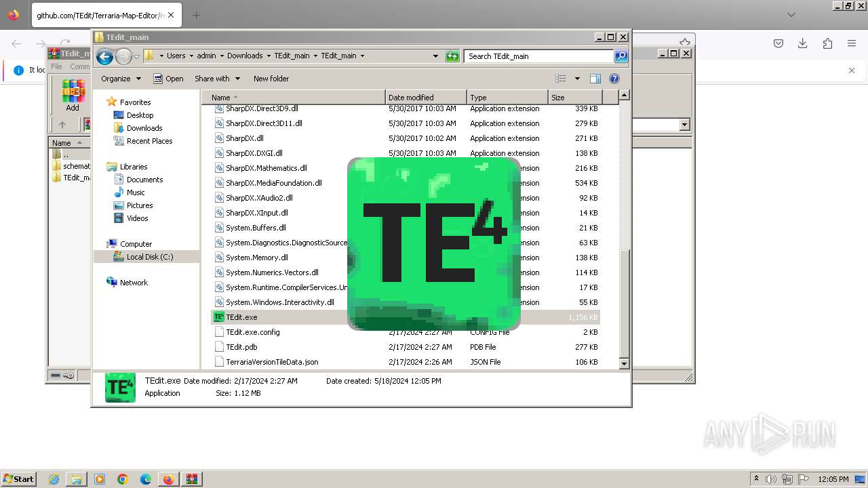Open Explorer Help question mark icon
This screenshot has width=868, height=488.
(x=614, y=79)
